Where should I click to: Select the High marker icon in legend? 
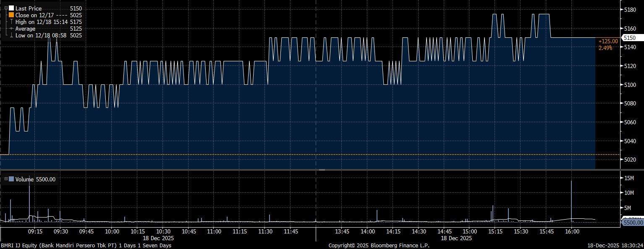[x=11, y=22]
